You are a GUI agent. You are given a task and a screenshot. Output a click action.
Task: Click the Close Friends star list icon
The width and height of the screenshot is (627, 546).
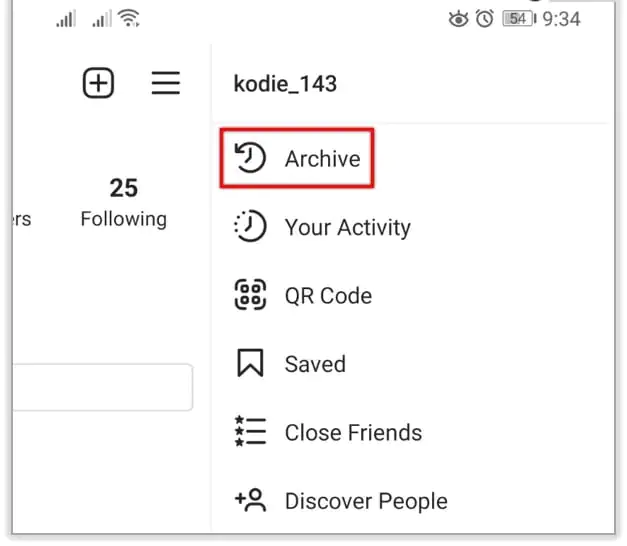[250, 432]
